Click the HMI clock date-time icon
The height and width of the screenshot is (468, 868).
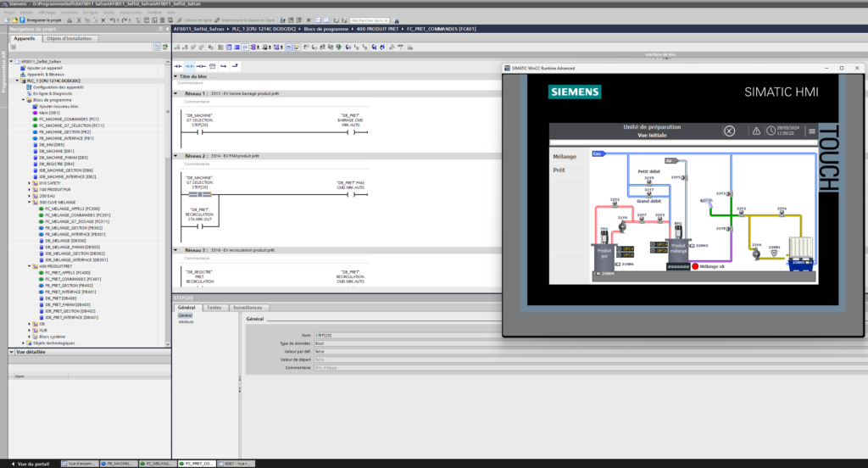(x=771, y=131)
